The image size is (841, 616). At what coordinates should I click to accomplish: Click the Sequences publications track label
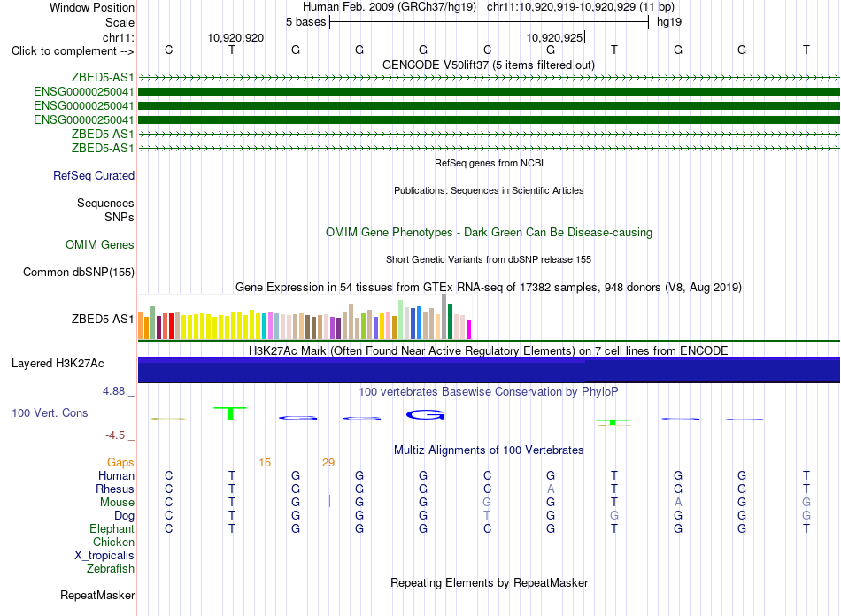[x=105, y=204]
